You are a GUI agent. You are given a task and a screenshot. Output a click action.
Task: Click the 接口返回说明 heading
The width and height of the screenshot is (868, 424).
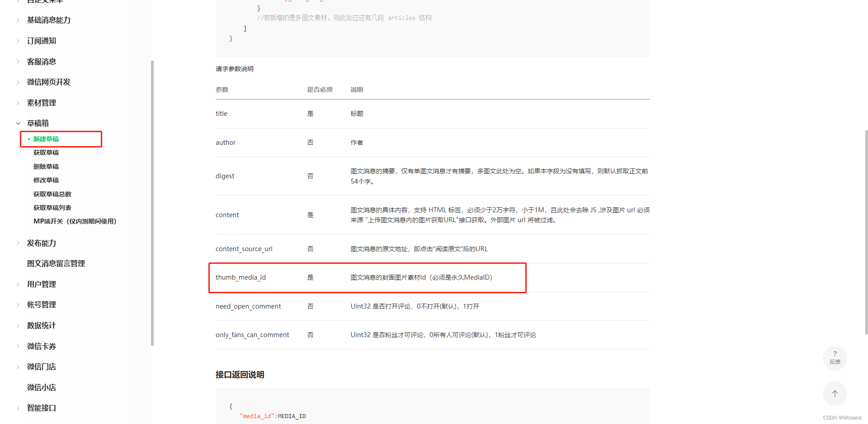point(240,375)
